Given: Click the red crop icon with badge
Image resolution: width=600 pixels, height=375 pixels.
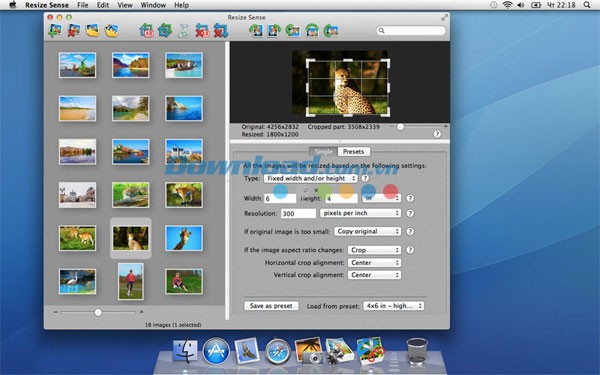Looking at the screenshot, I should (x=202, y=30).
